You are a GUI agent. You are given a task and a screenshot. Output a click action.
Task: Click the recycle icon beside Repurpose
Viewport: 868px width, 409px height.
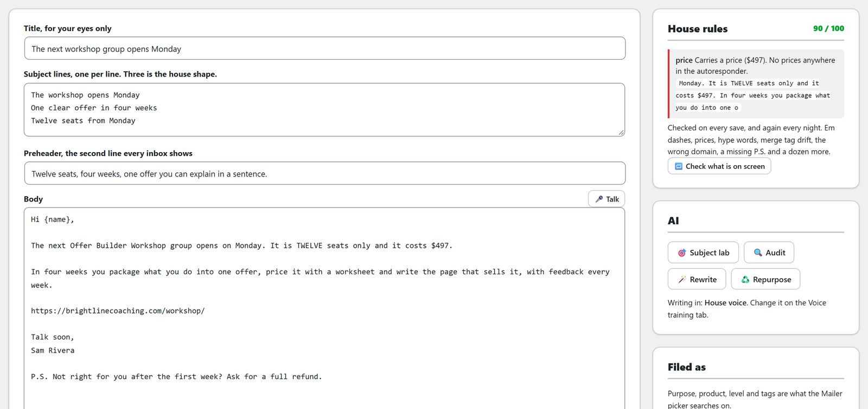745,280
